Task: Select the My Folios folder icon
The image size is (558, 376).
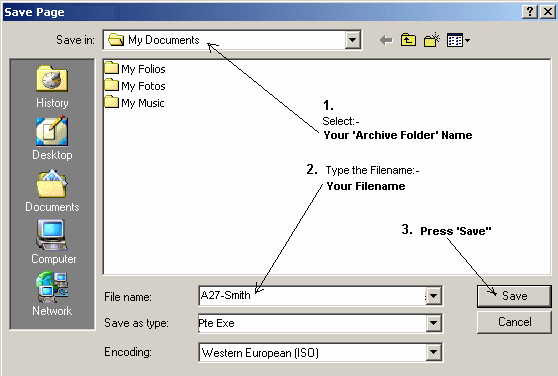Action: pos(111,68)
